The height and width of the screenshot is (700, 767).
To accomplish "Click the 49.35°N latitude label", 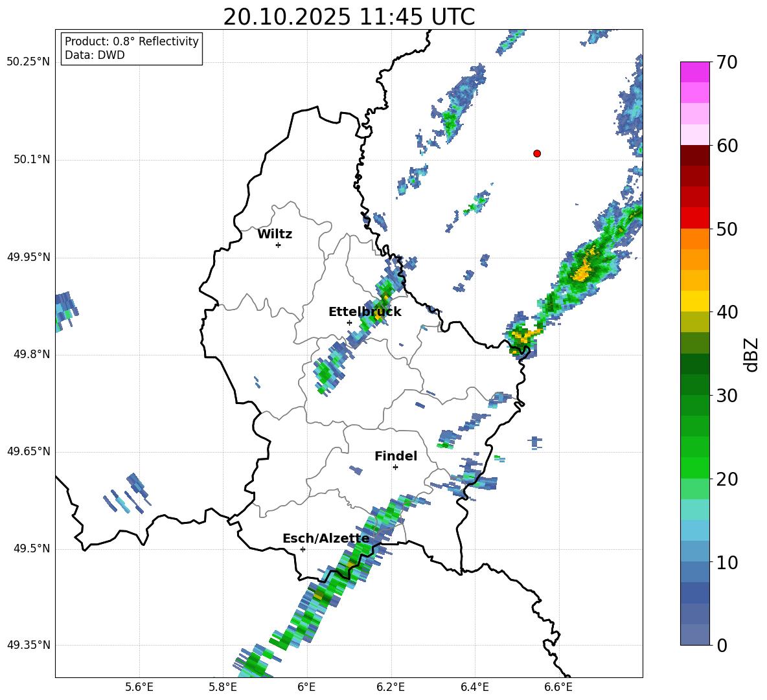I will [x=29, y=646].
